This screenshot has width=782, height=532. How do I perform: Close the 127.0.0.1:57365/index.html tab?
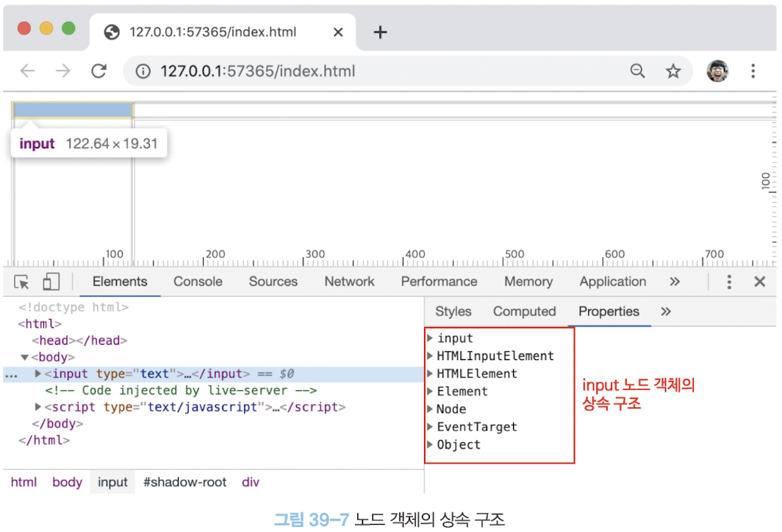[x=338, y=32]
